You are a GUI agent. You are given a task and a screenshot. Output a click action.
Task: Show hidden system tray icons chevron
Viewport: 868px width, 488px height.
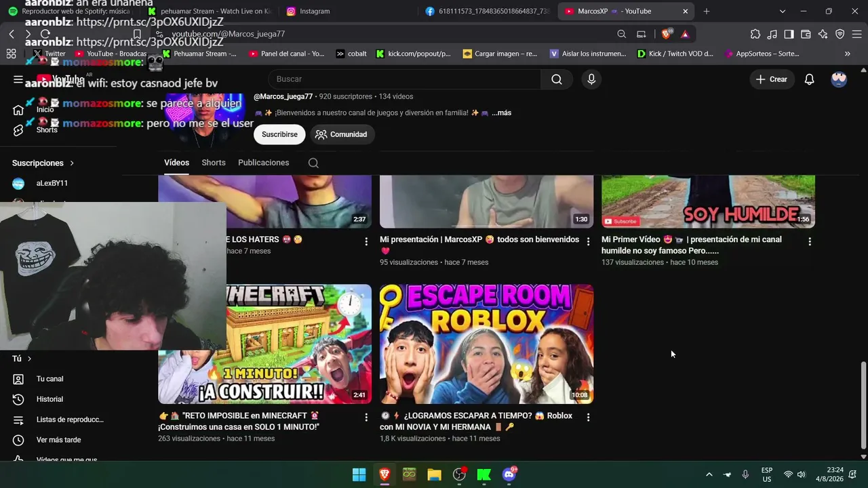pos(709,474)
